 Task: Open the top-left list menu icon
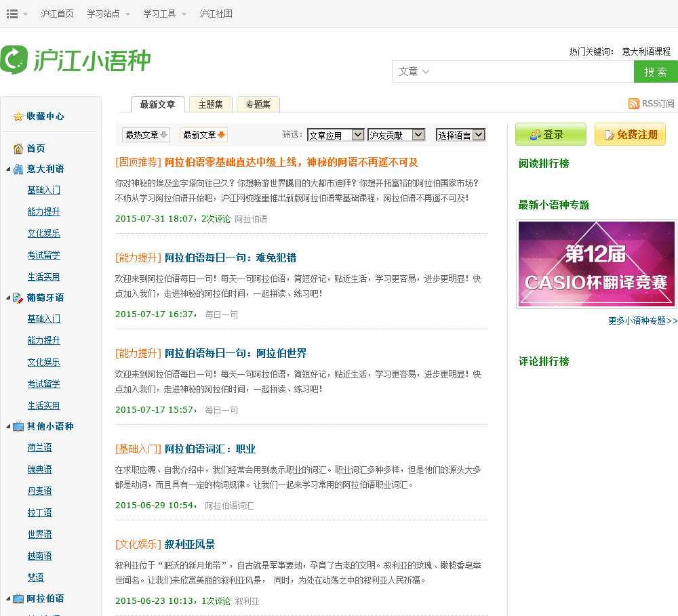12,14
